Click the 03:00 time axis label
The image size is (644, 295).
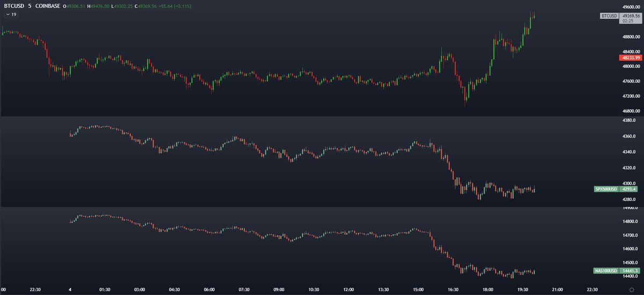coord(140,289)
